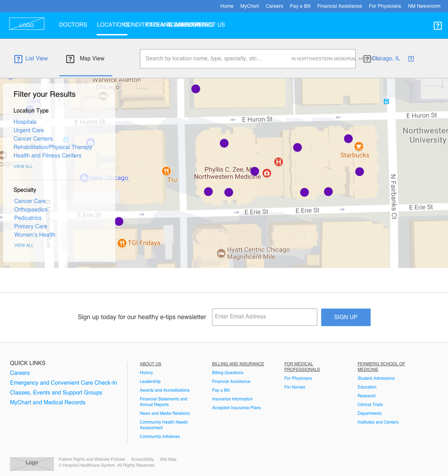Click the Enter Email Address field
The image size is (448, 476).
click(x=264, y=317)
